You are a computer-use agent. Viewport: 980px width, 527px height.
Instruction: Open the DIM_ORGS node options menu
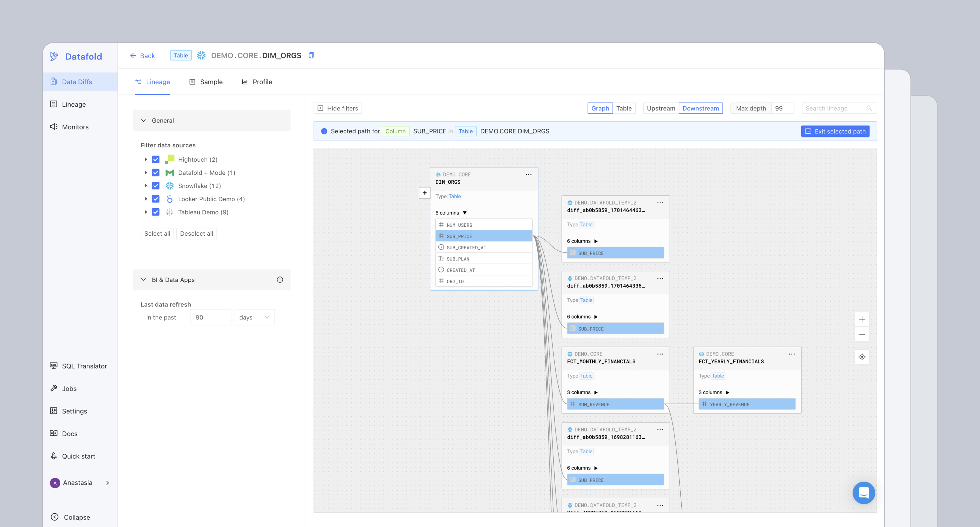[x=528, y=175]
